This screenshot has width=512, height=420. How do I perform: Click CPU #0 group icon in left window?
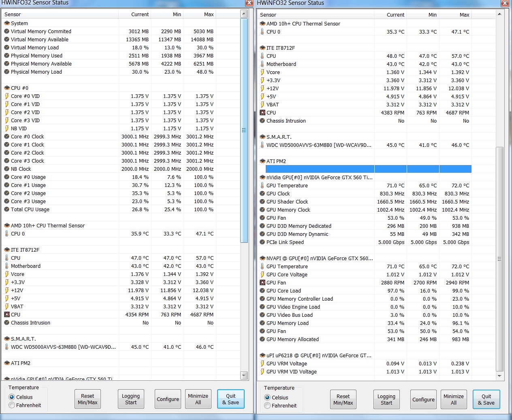pyautogui.click(x=7, y=88)
